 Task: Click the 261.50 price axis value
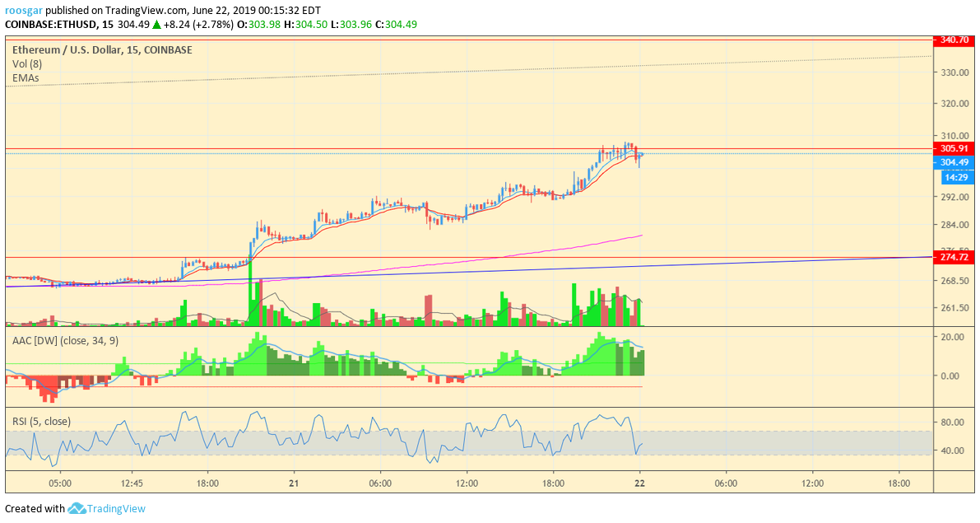(954, 308)
